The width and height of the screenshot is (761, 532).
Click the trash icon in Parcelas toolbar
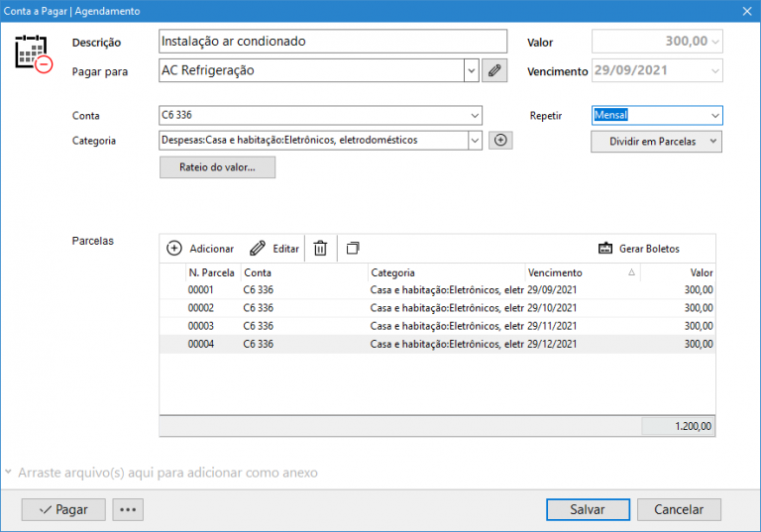click(320, 248)
